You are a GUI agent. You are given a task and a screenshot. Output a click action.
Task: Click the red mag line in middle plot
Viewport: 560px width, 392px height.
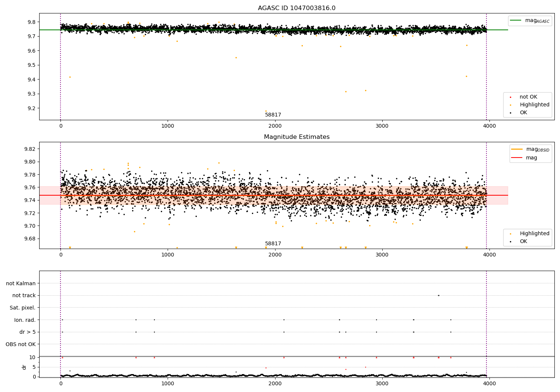(274, 195)
